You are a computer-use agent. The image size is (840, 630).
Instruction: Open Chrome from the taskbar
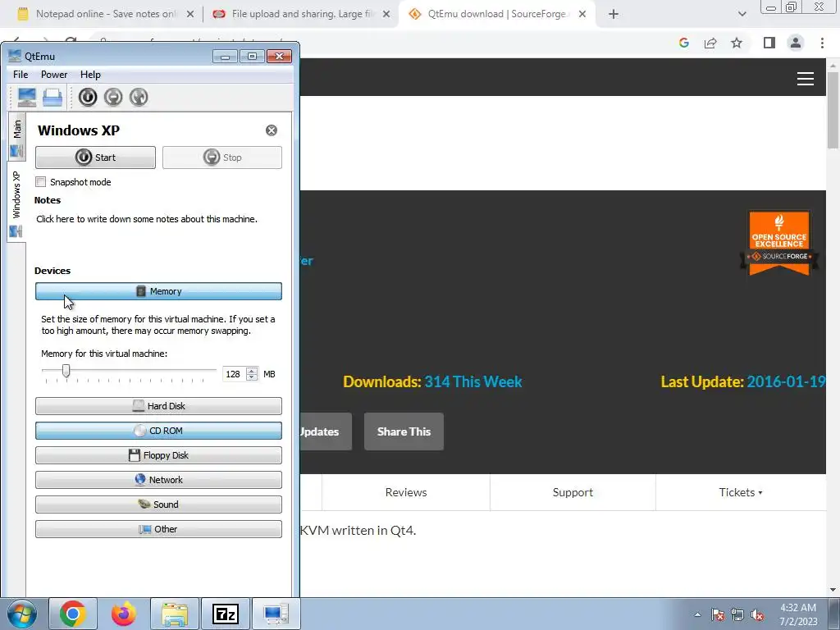point(73,614)
